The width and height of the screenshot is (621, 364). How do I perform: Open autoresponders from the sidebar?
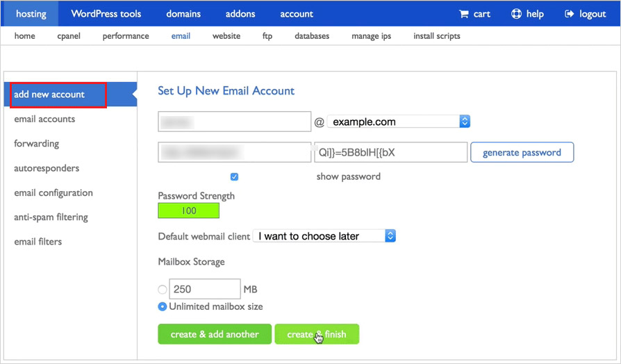(47, 168)
